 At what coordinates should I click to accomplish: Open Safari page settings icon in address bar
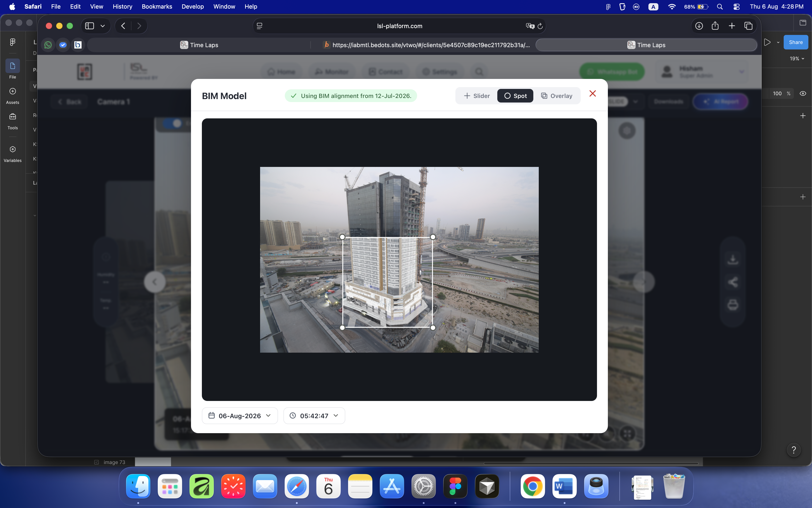[259, 26]
